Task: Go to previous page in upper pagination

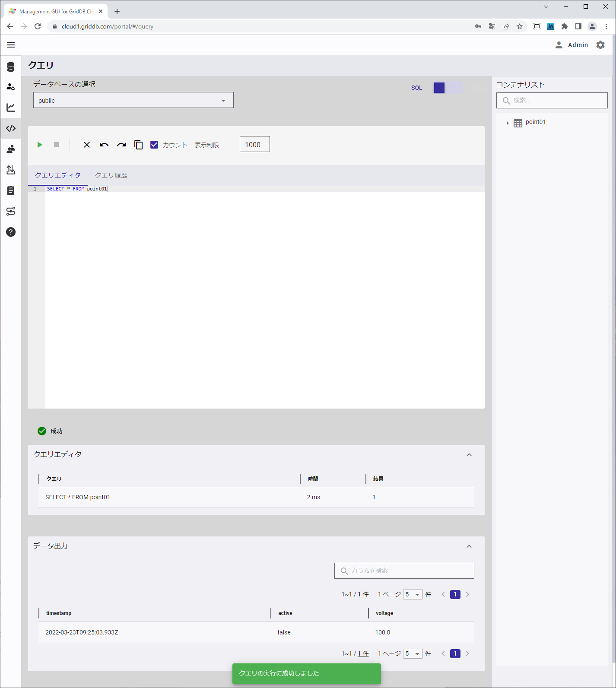Action: tap(443, 594)
